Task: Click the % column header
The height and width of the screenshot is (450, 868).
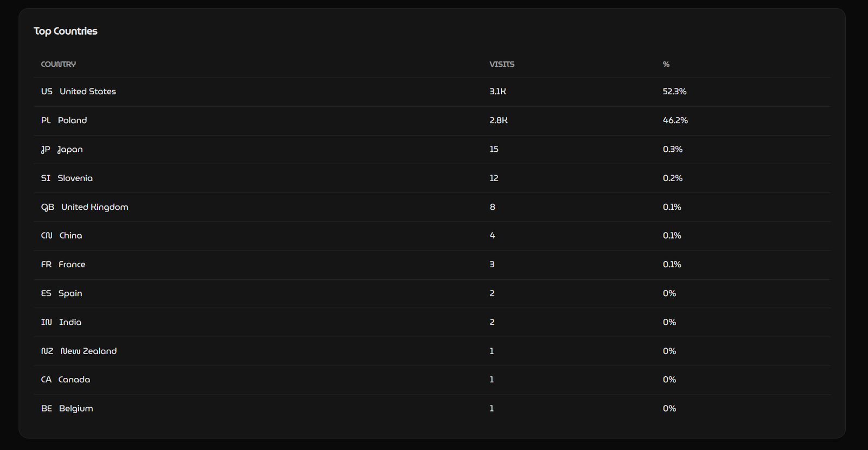Action: click(x=666, y=64)
